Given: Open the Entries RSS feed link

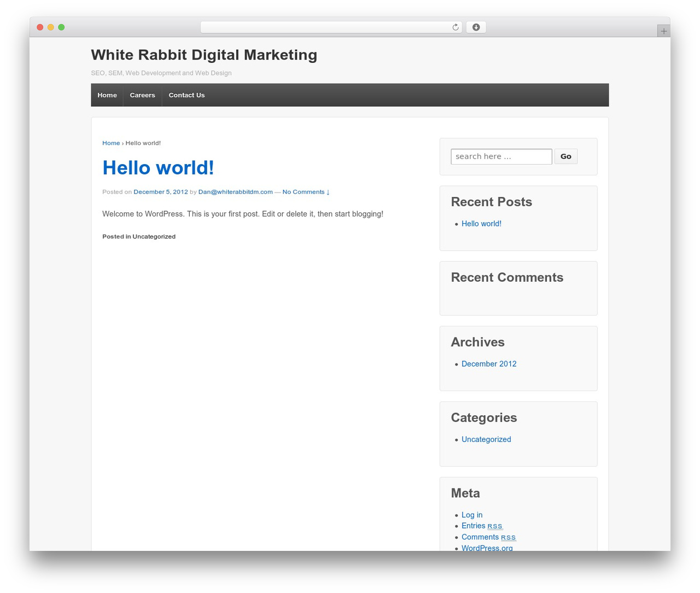Looking at the screenshot, I should pyautogui.click(x=482, y=526).
